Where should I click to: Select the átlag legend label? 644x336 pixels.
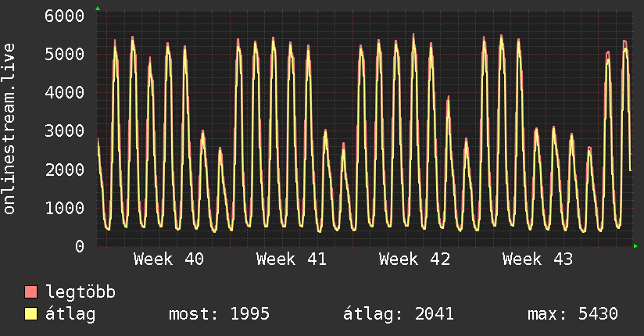tap(71, 314)
